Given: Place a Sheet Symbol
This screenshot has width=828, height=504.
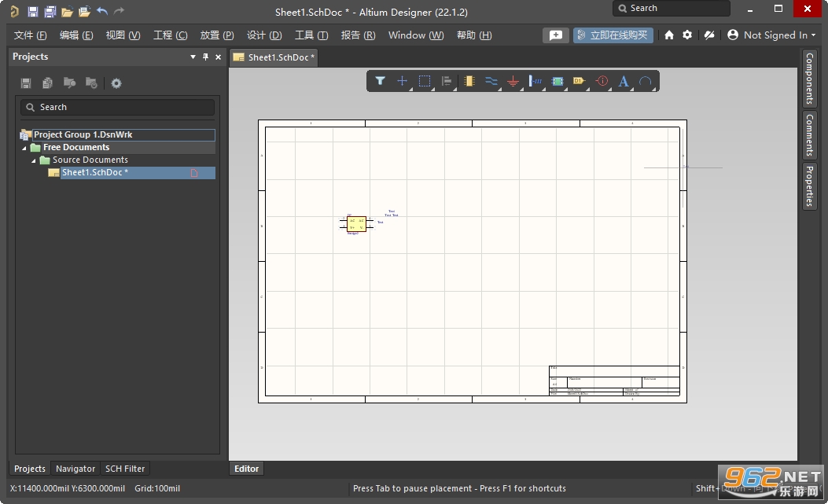Looking at the screenshot, I should click(x=557, y=81).
